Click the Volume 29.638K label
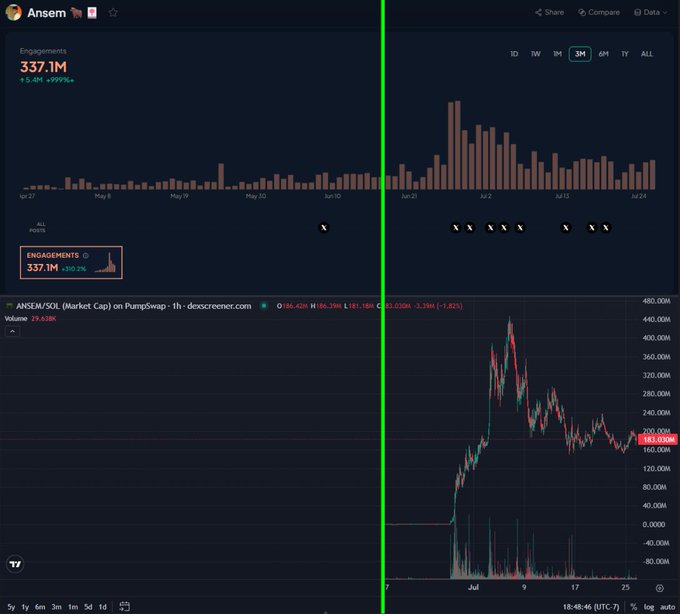Image resolution: width=680 pixels, height=614 pixels. [30, 319]
